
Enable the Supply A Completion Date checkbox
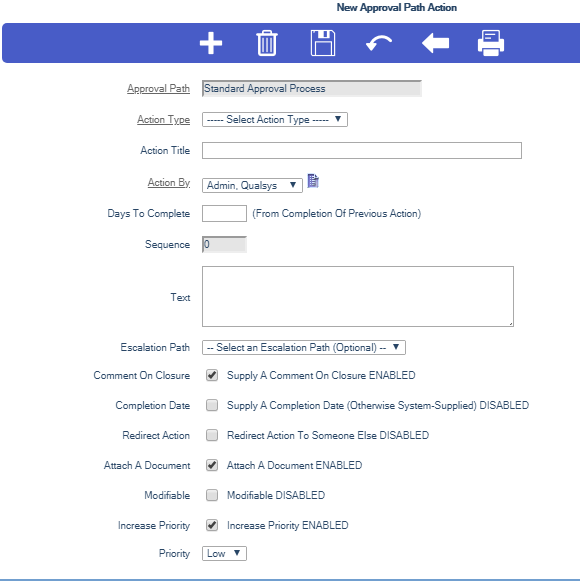tap(212, 405)
